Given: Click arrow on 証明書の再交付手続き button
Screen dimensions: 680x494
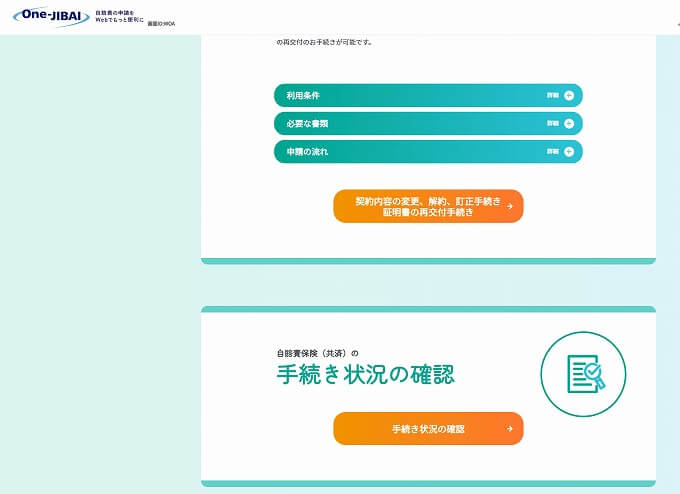Looking at the screenshot, I should (510, 207).
